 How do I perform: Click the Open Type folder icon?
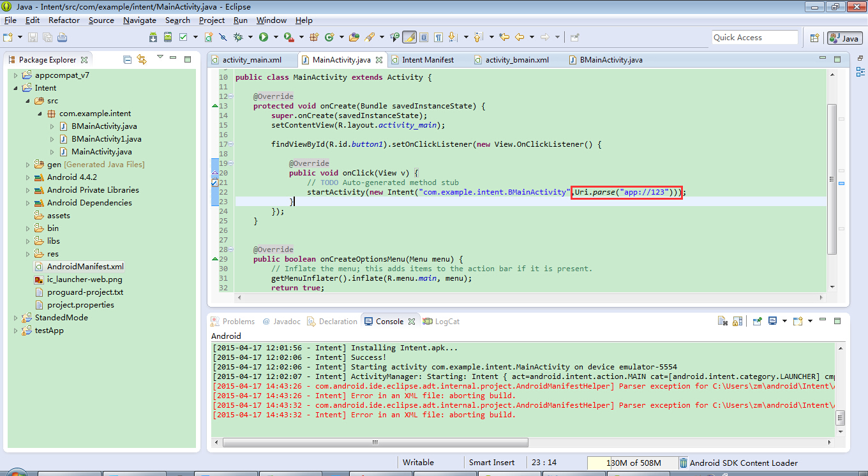[354, 37]
